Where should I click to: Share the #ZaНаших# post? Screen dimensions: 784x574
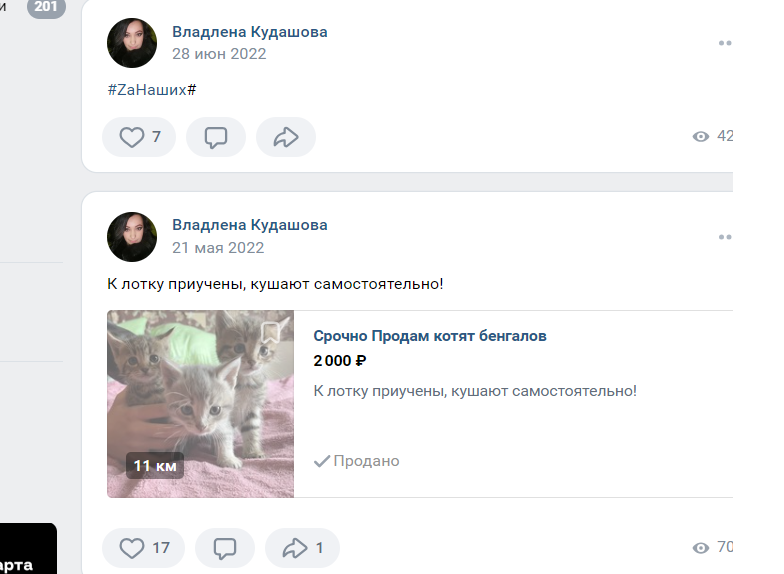[286, 136]
